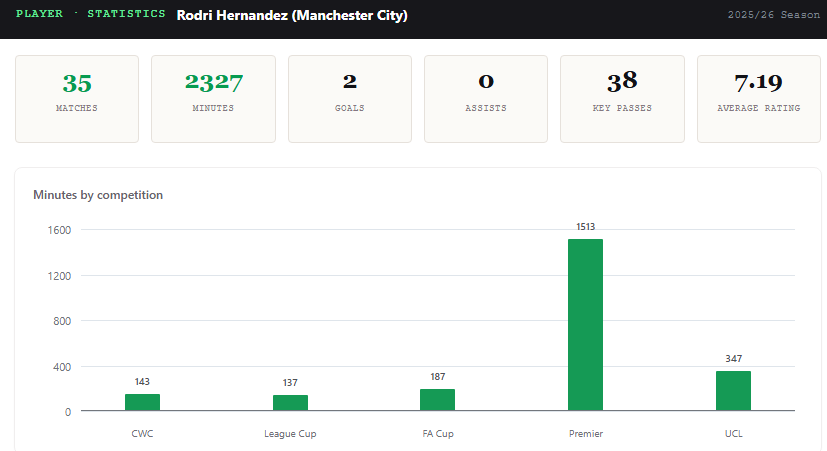Select the League Cup bar

[x=290, y=403]
